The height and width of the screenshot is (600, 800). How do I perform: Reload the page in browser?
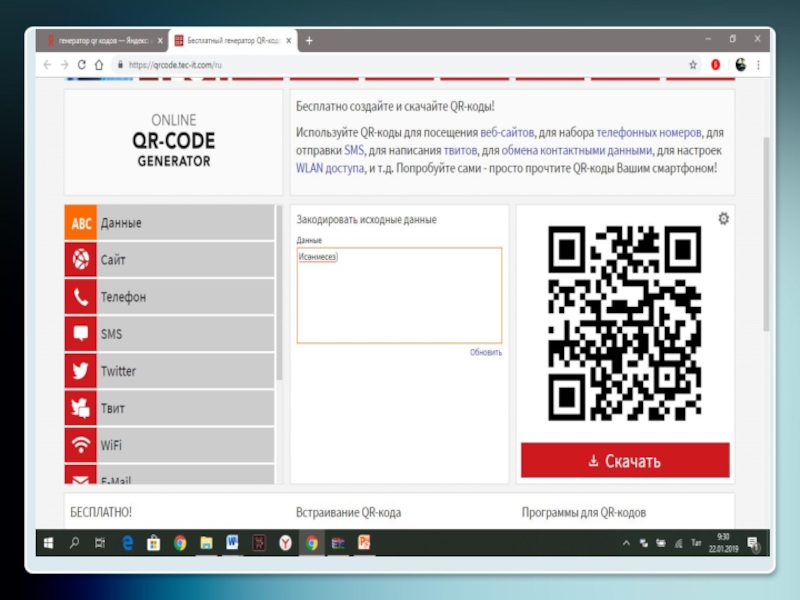tap(82, 64)
